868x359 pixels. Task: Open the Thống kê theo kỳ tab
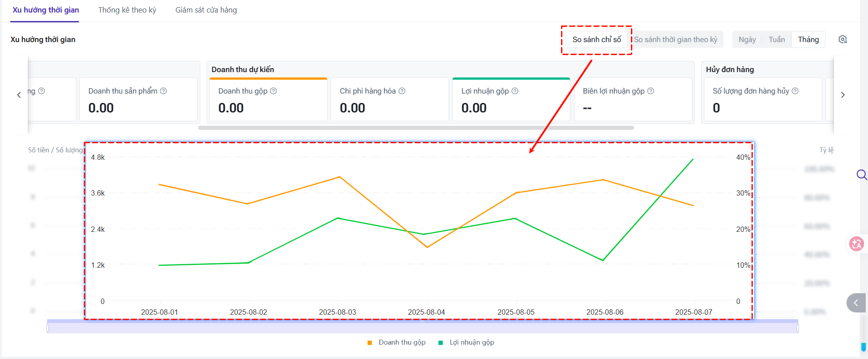pos(127,10)
